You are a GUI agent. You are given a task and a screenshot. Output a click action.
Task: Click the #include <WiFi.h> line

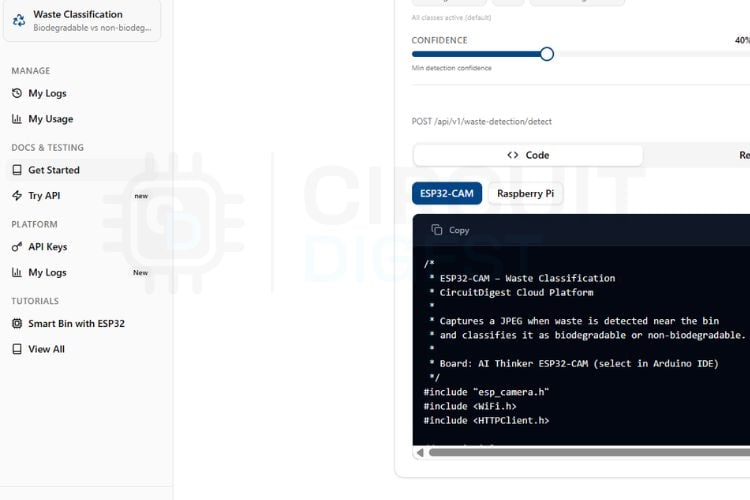(470, 406)
